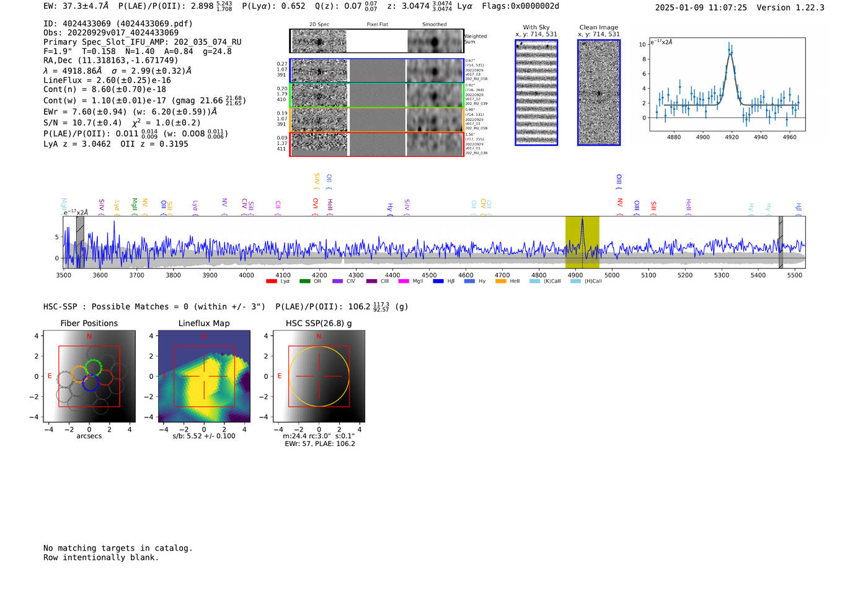
Task: Open the HSC SSP(26.8) g image
Action: click(319, 376)
